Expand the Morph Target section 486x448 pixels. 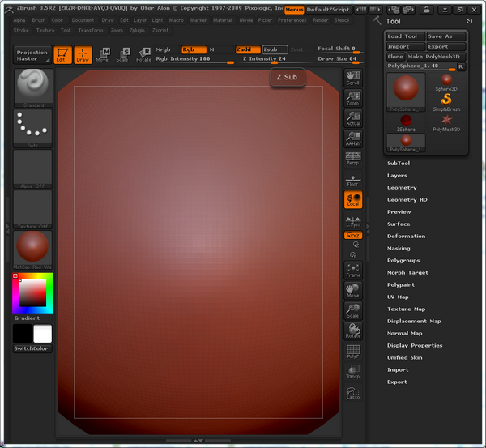pyautogui.click(x=407, y=272)
